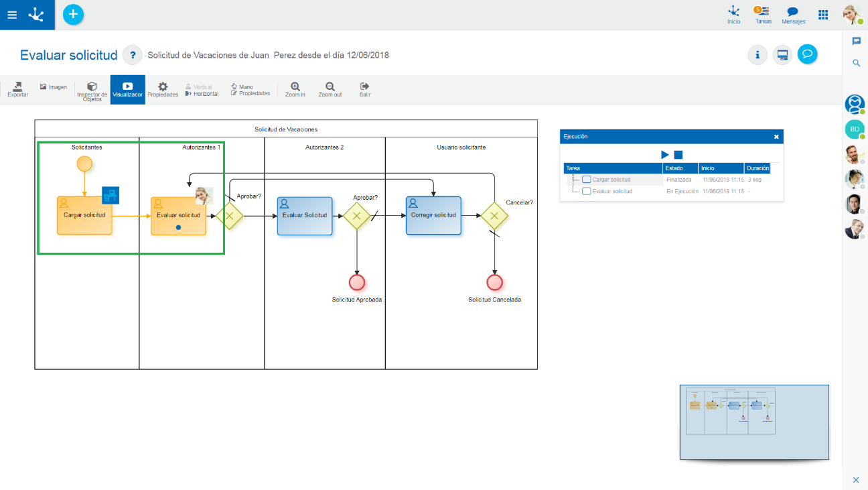Click the Inicio column header
Screen dimensions: 868x490
(x=721, y=168)
